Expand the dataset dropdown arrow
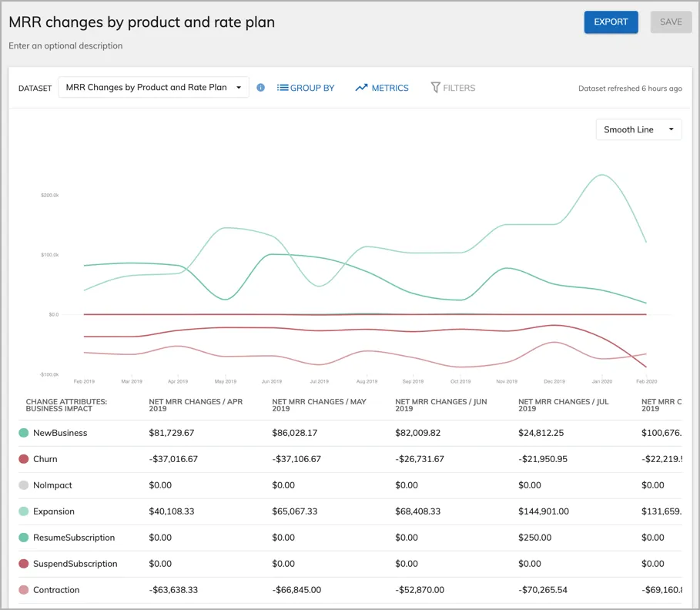The image size is (700, 610). click(x=239, y=88)
